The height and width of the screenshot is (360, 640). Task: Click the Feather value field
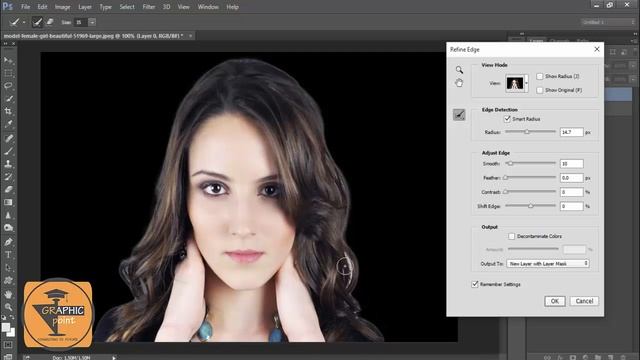click(x=571, y=178)
